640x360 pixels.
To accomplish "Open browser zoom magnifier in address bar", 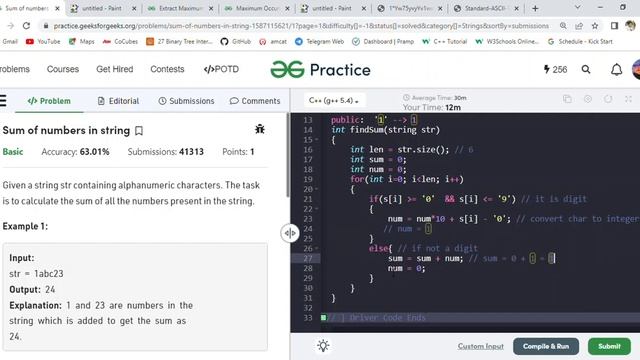I will point(563,26).
